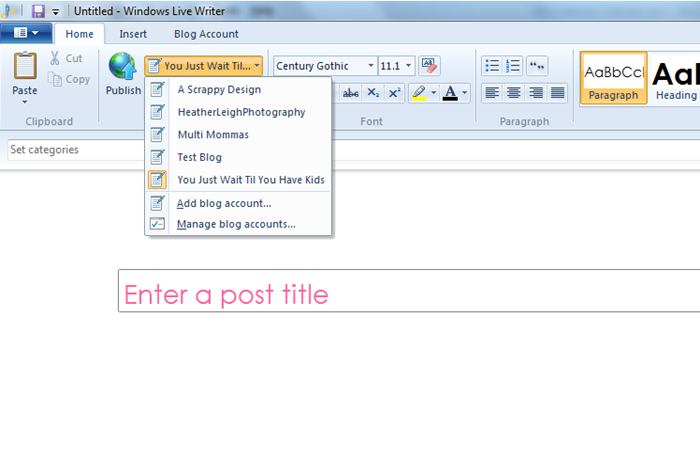The height and width of the screenshot is (476, 700).
Task: Center-align the text
Action: [x=513, y=93]
